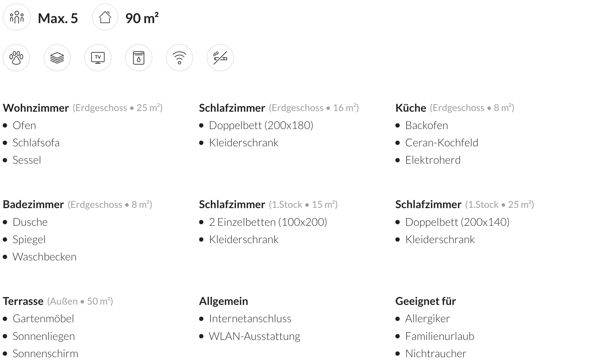The height and width of the screenshot is (364, 616).
Task: Click the WLAN-Ausstattung list item
Action: [x=254, y=336]
